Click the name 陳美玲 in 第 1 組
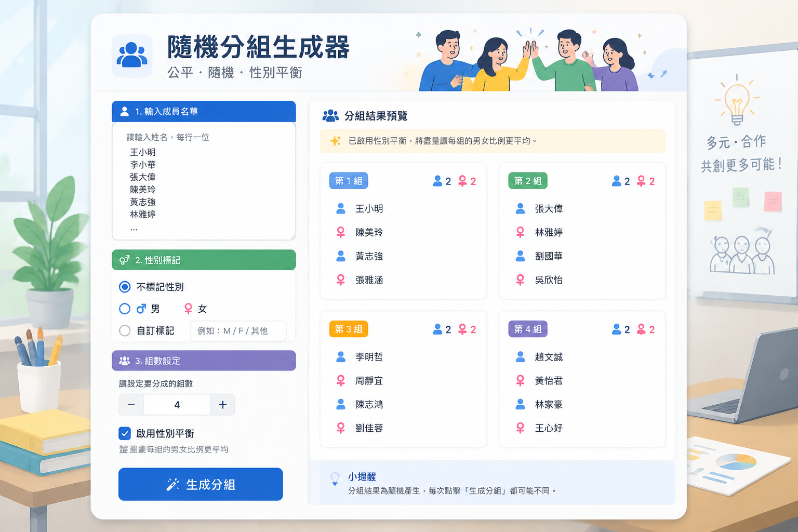Viewport: 798px width, 532px height. click(x=369, y=232)
